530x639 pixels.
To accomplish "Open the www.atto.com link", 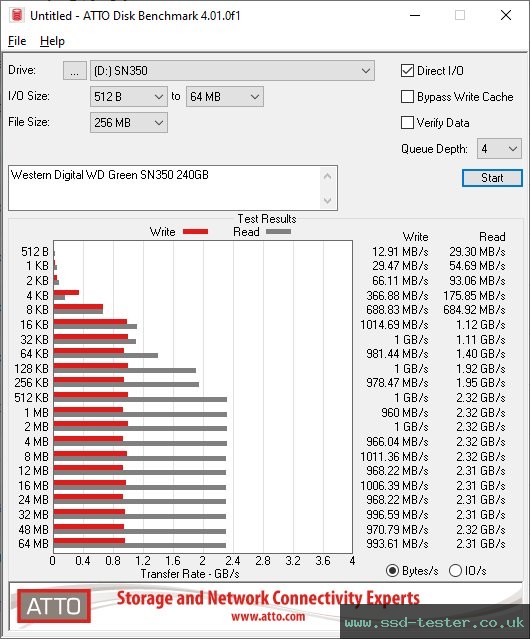I will [268, 617].
